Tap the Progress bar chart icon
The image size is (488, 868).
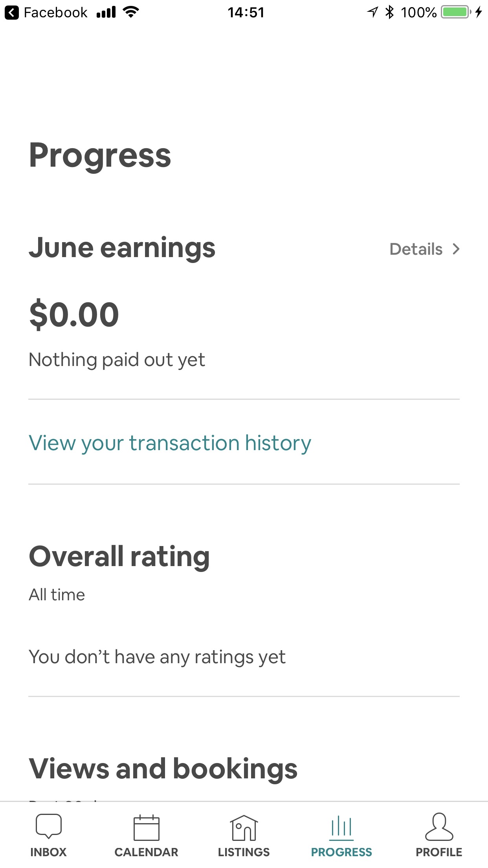pyautogui.click(x=341, y=827)
